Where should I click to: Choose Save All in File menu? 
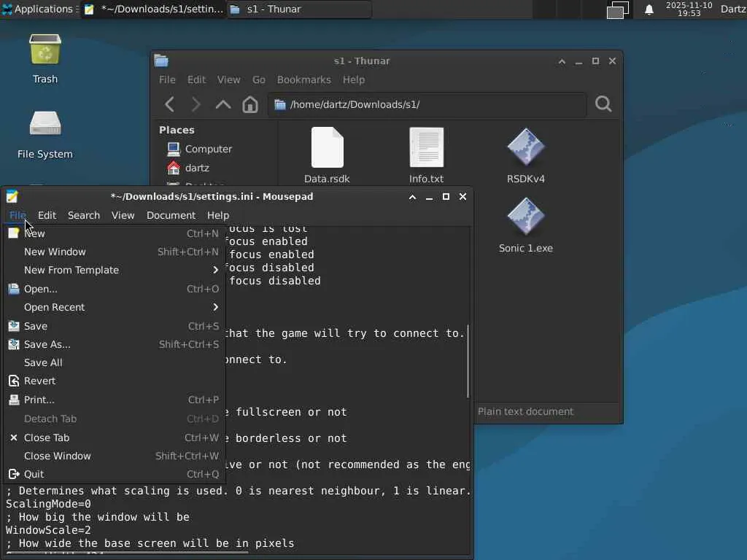[x=114, y=362]
